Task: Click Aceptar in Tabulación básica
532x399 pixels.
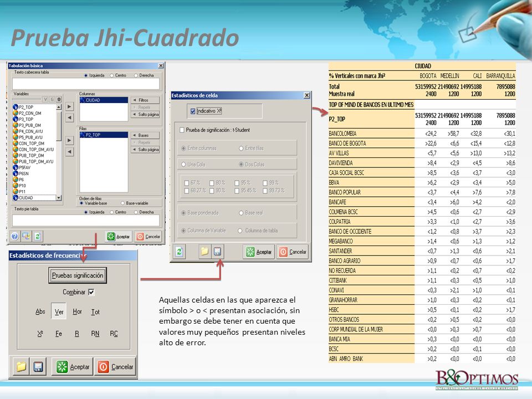Action: pyautogui.click(x=119, y=237)
